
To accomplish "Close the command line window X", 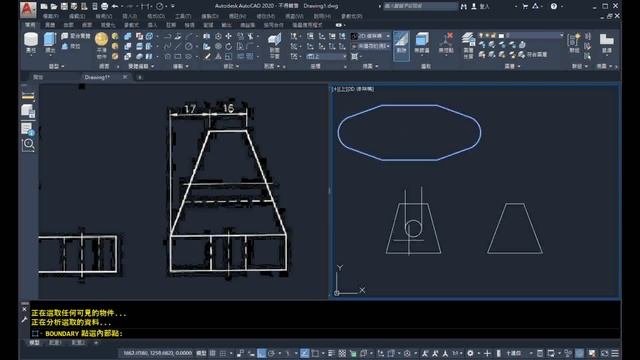I will click(24, 309).
